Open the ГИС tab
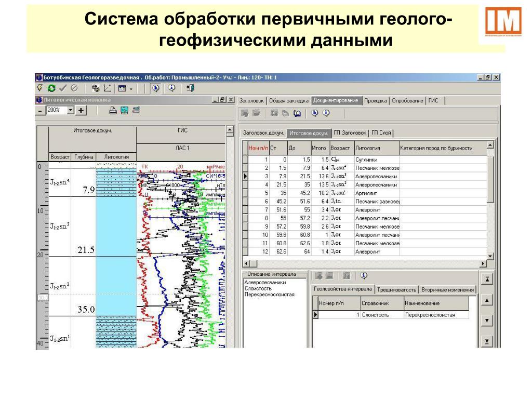 [433, 101]
